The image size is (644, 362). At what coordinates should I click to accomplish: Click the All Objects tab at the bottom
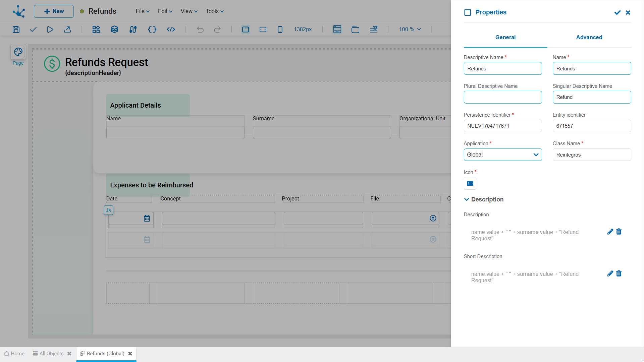pos(50,353)
